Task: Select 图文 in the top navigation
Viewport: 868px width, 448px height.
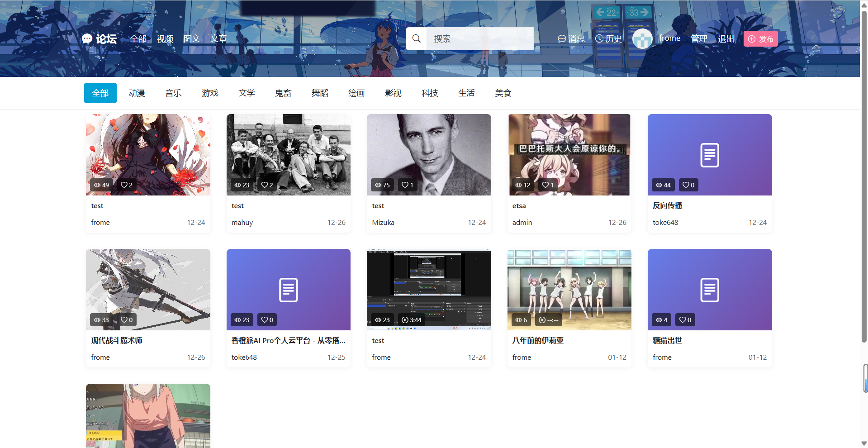Action: (x=192, y=39)
